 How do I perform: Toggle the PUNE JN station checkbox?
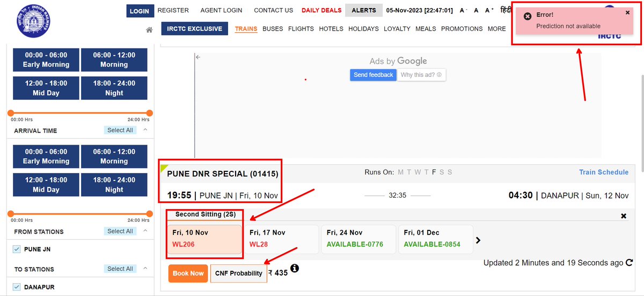click(17, 249)
